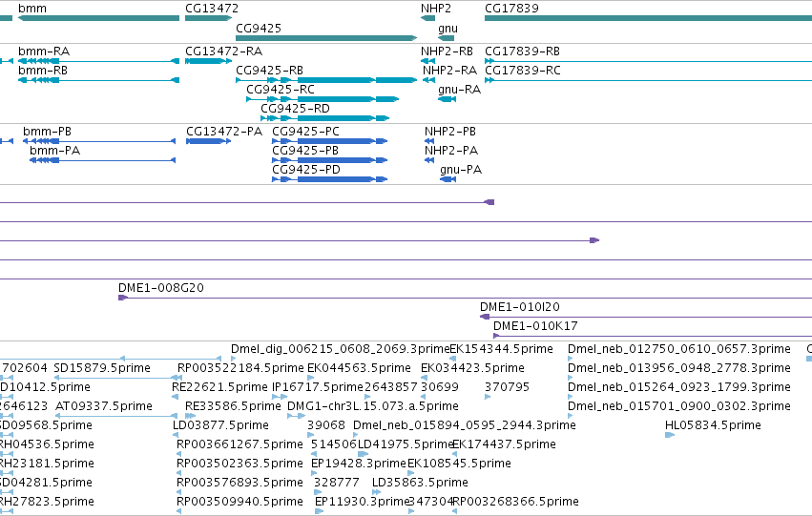Select EST EK034423.5prime
812x516 pixels.
click(x=473, y=368)
